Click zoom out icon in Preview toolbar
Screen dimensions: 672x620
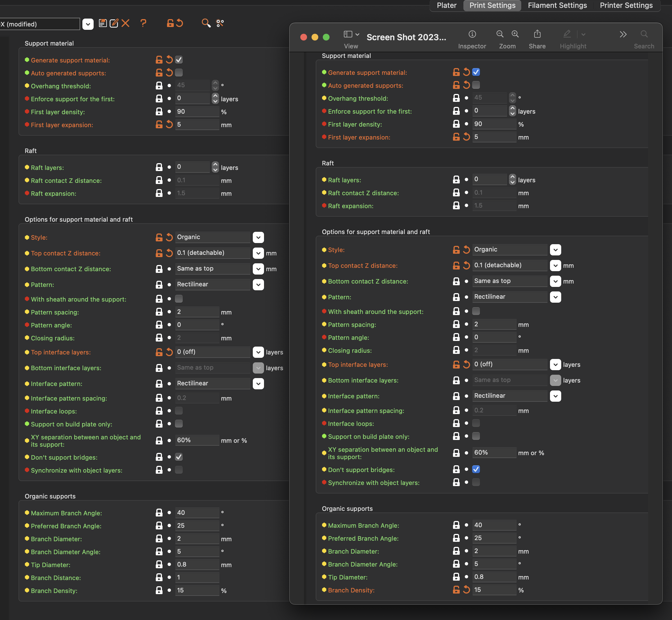pos(500,34)
